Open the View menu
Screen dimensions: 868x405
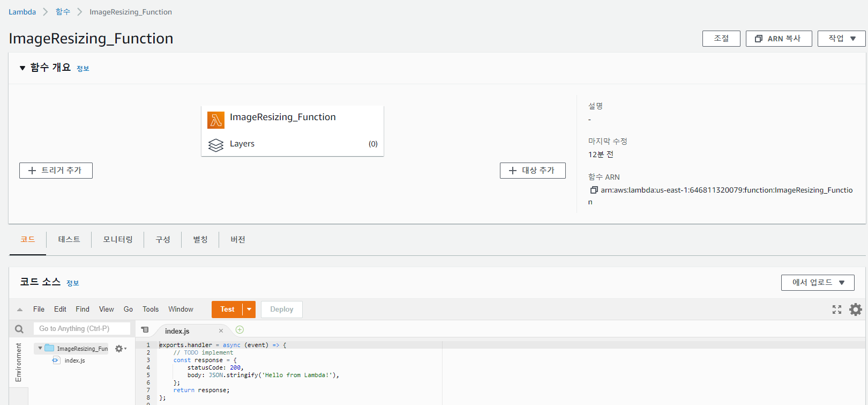[x=107, y=310]
